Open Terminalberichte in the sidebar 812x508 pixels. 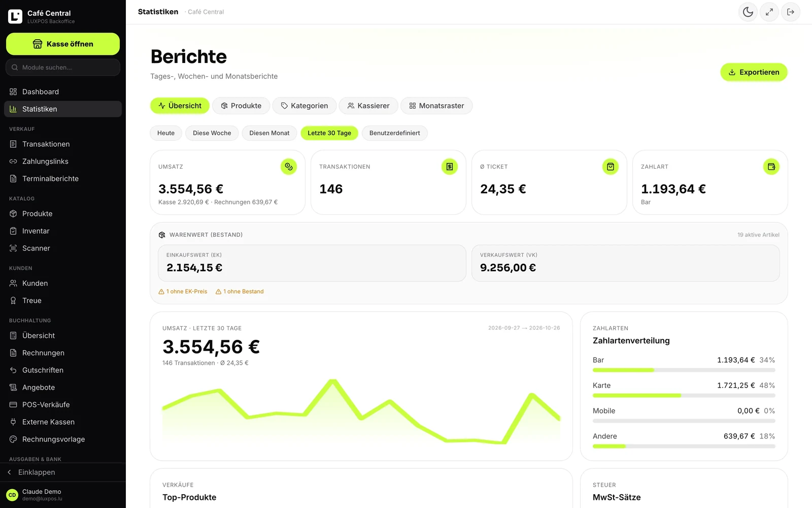point(63,179)
